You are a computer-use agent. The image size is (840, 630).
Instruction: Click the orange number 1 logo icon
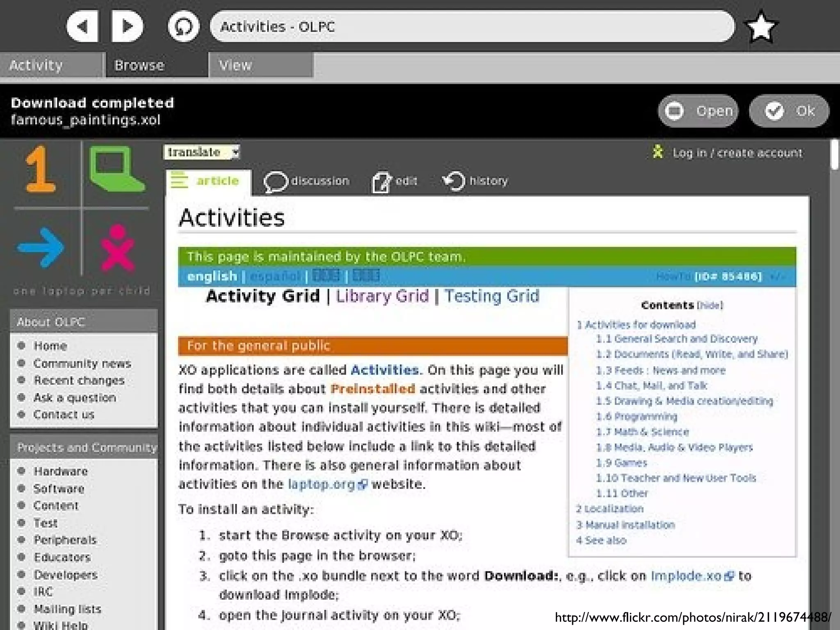(40, 169)
